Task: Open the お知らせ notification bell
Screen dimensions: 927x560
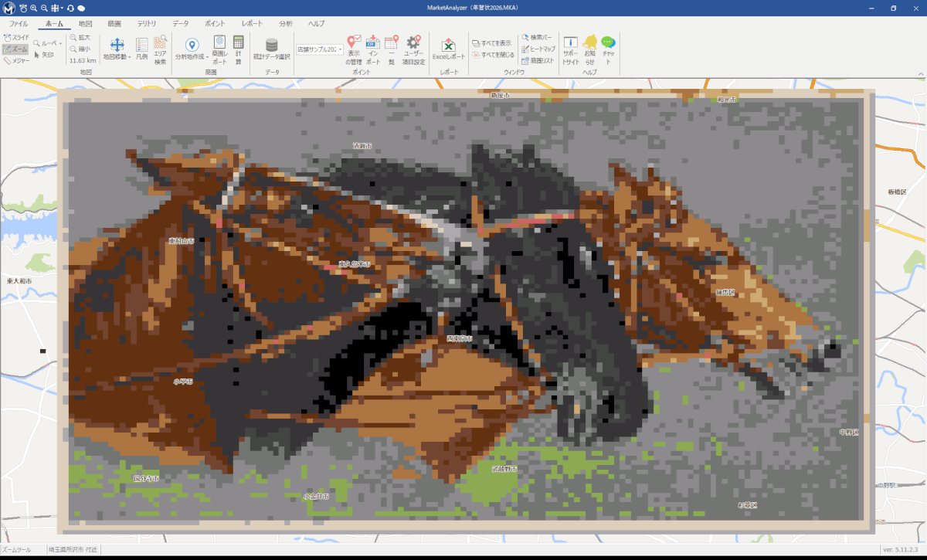Action: (x=589, y=49)
